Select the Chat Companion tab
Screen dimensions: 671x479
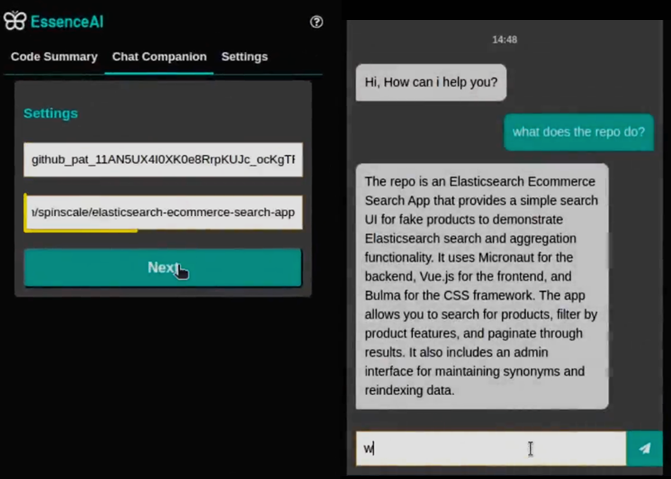pos(159,57)
